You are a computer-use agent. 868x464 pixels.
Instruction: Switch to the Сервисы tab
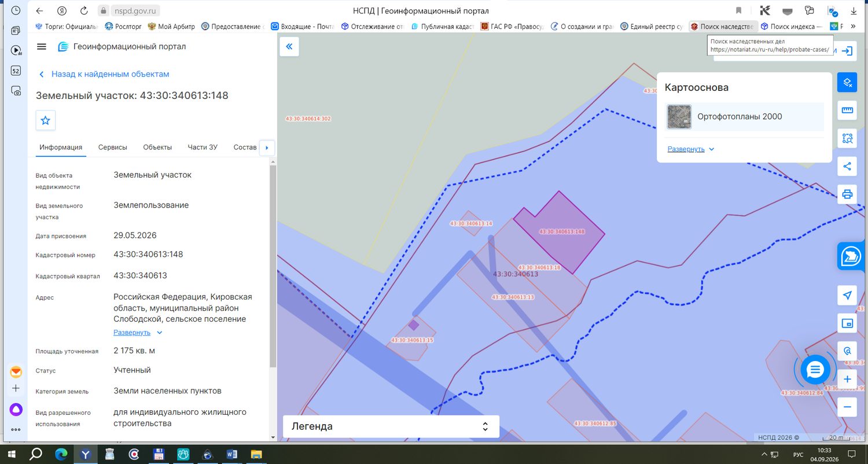113,148
